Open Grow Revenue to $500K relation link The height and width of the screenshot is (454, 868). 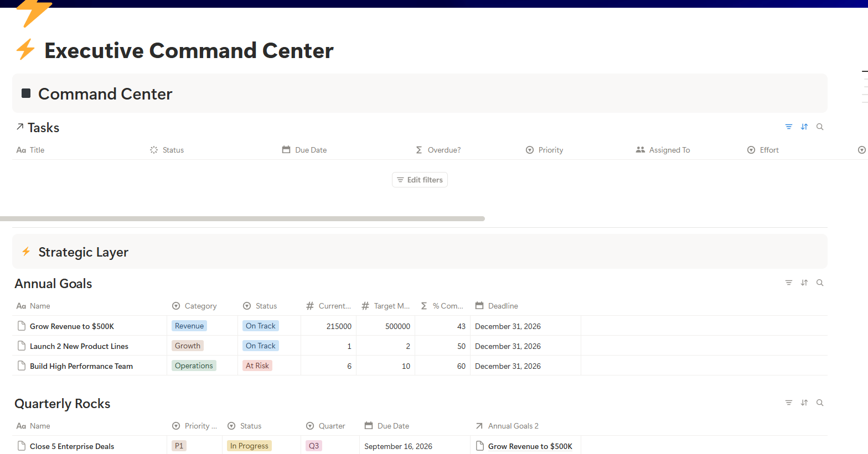tap(530, 446)
